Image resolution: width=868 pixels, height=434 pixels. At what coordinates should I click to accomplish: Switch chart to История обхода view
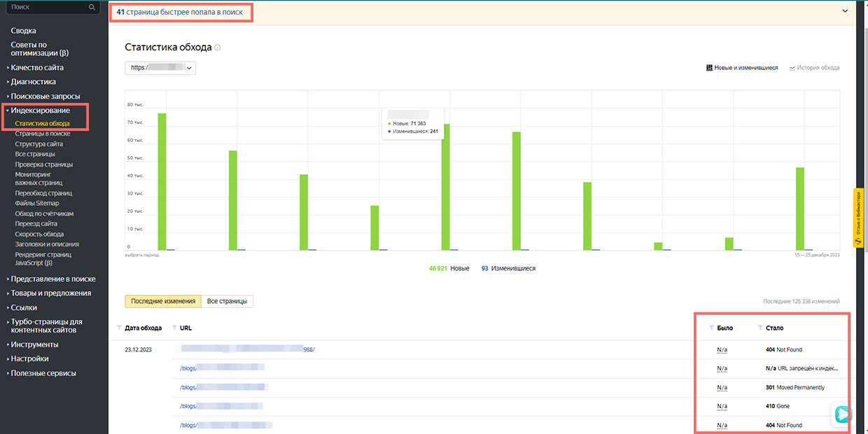814,68
